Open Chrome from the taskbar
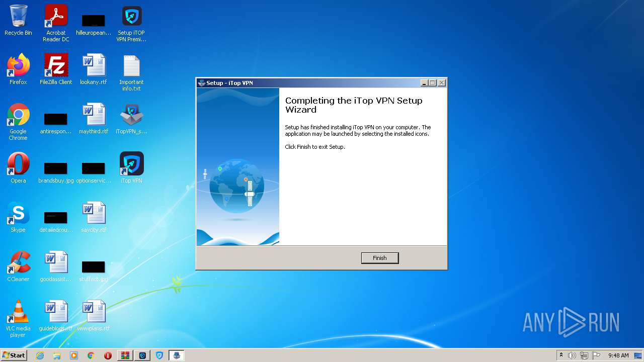The height and width of the screenshot is (362, 644). (91, 355)
